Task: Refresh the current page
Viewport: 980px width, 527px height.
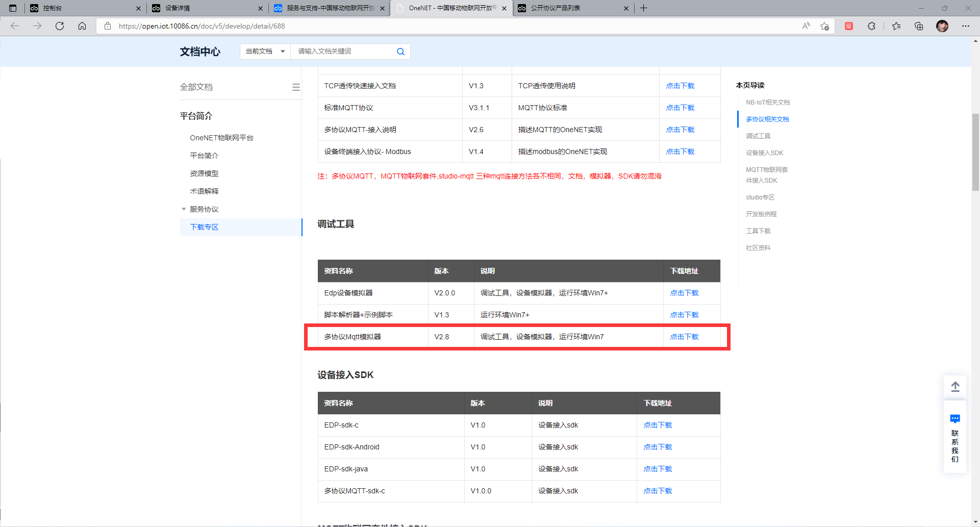Action: [x=60, y=26]
